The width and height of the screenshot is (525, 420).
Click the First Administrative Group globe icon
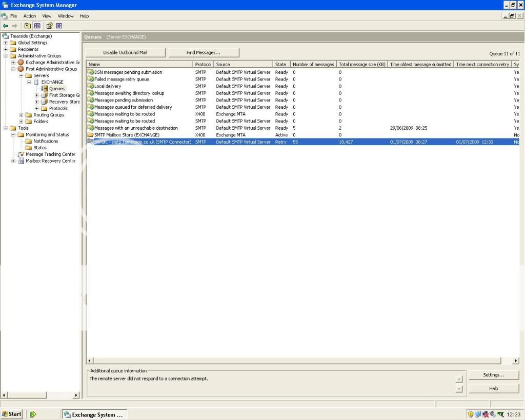pyautogui.click(x=21, y=69)
